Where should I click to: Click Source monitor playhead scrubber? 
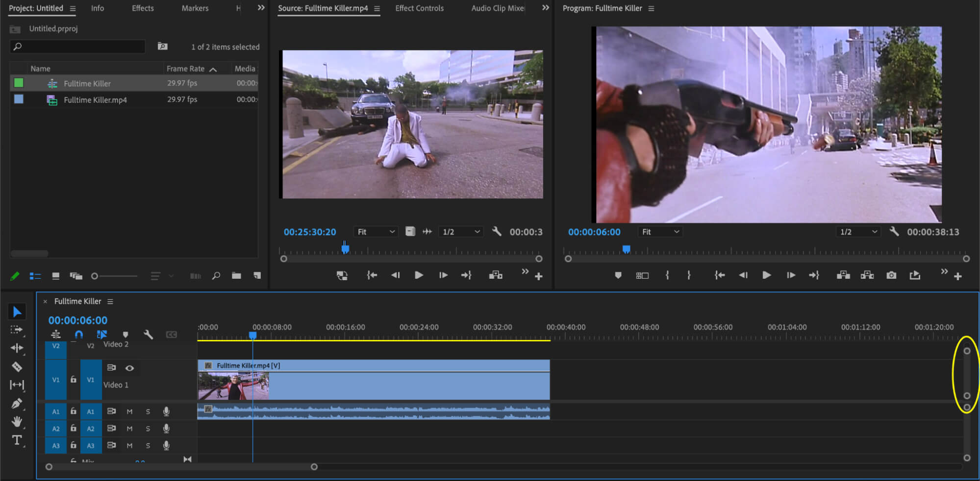tap(345, 248)
